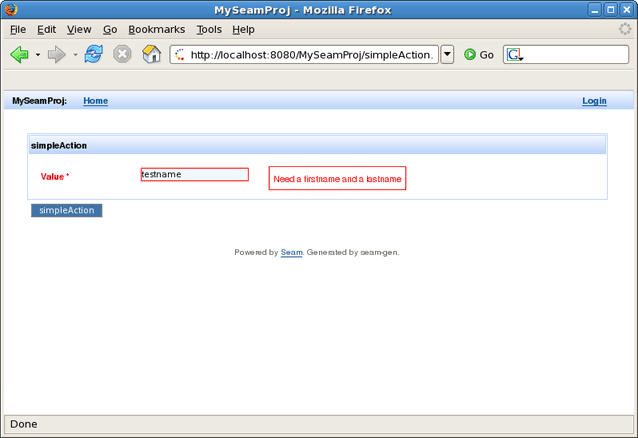Open the File menu
Image resolution: width=638 pixels, height=438 pixels.
coord(18,30)
